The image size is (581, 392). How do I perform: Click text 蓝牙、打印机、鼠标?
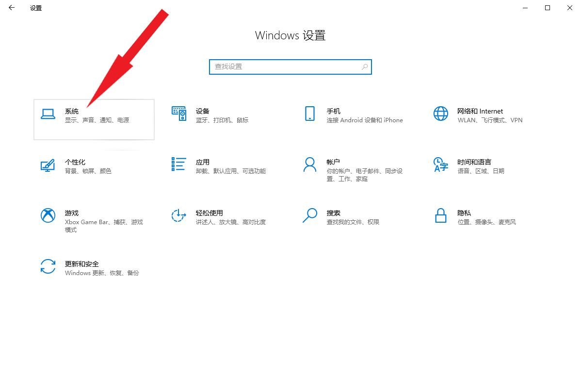222,120
